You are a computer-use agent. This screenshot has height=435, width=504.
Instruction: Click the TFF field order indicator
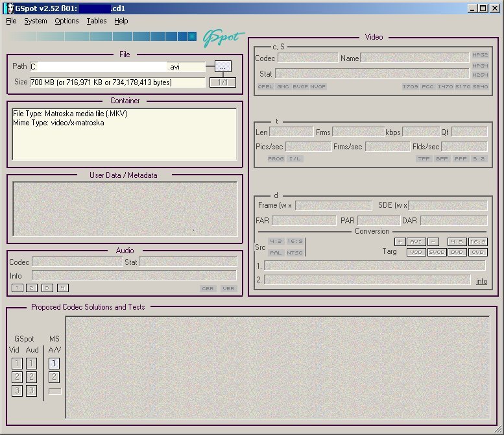click(x=424, y=158)
